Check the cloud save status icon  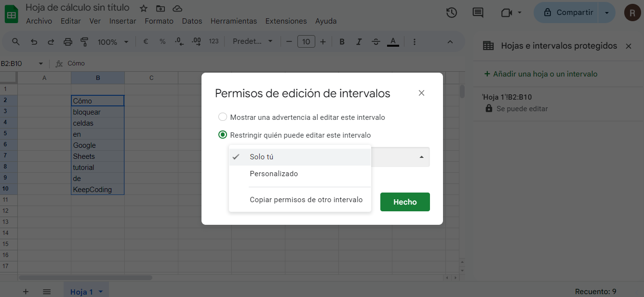point(177,8)
